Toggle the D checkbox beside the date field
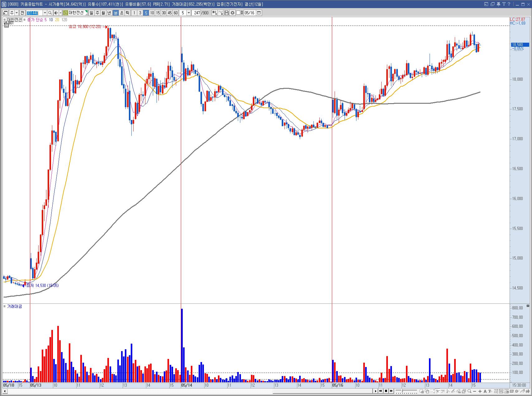The height and width of the screenshot is (396, 532). pos(238,13)
